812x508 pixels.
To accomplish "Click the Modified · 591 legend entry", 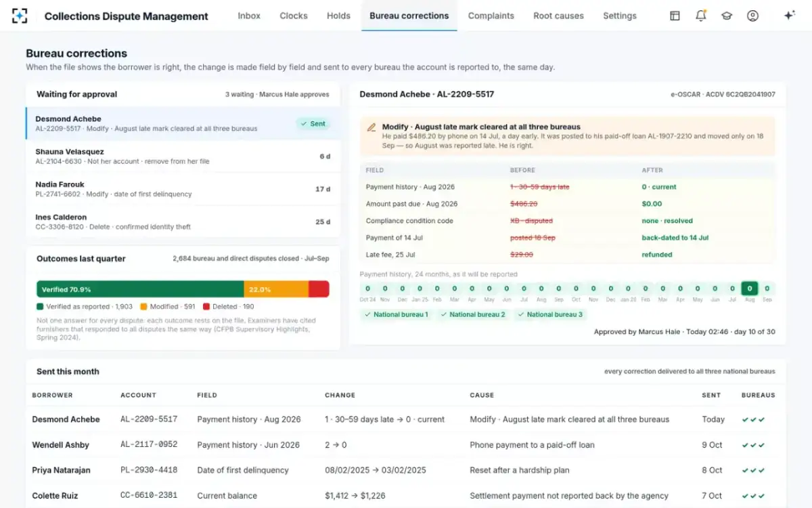I will (167, 307).
